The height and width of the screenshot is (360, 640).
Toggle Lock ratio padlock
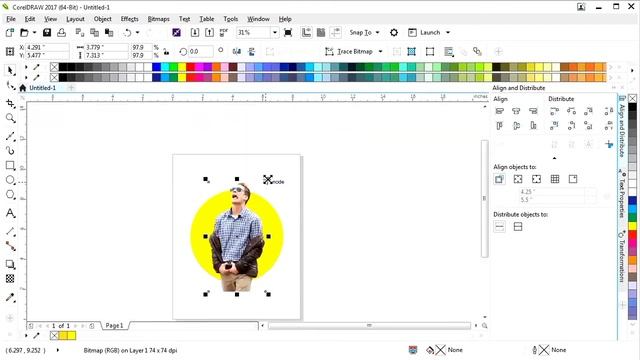coord(166,52)
